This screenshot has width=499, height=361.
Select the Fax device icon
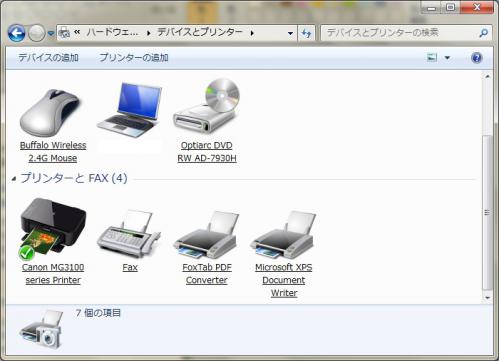click(x=129, y=234)
